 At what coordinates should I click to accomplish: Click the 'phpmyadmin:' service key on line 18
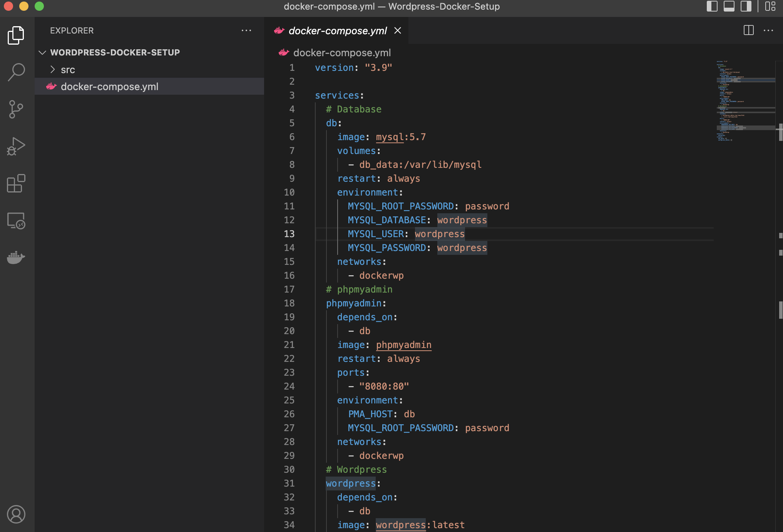click(356, 303)
